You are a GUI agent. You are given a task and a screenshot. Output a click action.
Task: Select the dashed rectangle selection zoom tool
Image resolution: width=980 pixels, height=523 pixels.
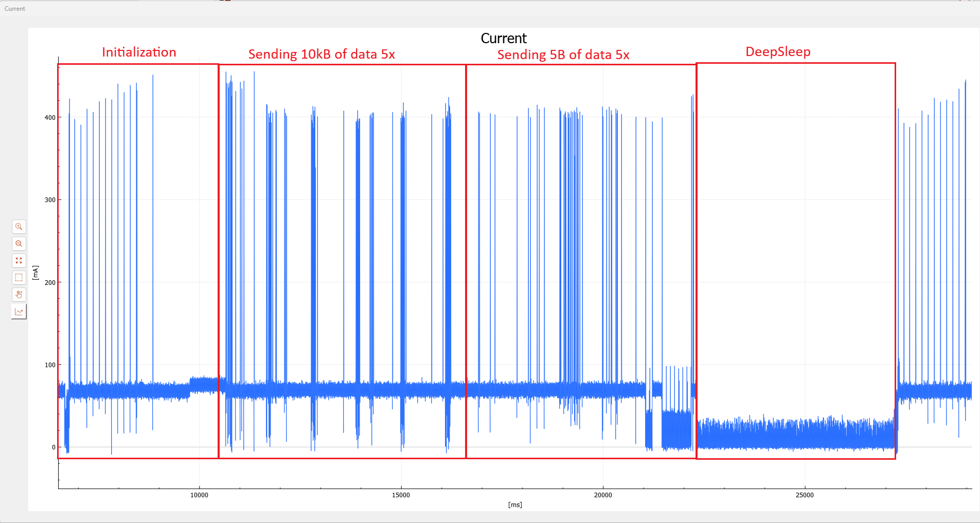click(x=19, y=278)
